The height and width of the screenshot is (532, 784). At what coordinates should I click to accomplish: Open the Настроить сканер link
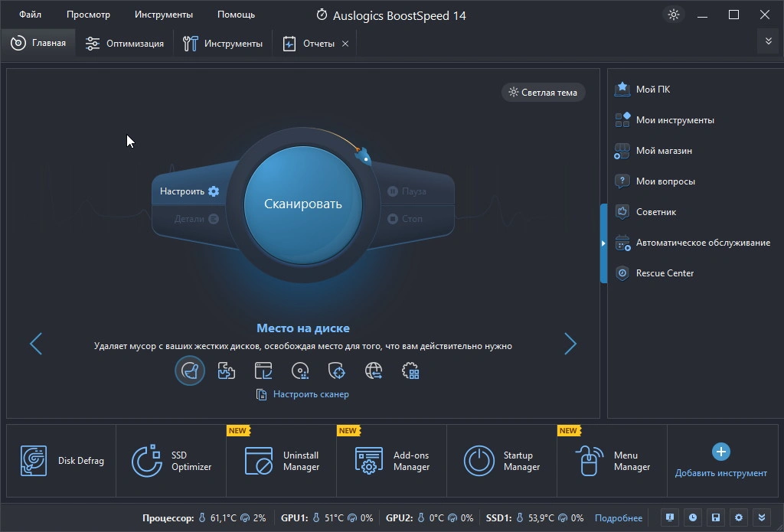coord(302,394)
